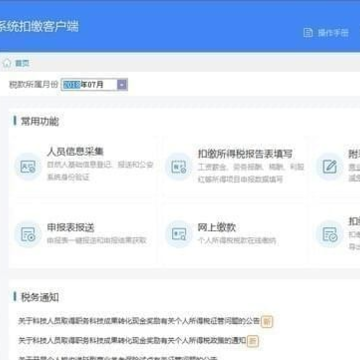Click the 税务通知 section heading
The height and width of the screenshot is (360, 360).
(40, 297)
